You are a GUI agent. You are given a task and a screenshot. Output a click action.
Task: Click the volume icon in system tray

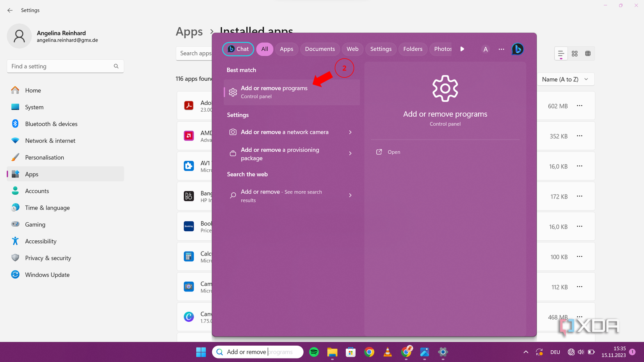click(581, 352)
